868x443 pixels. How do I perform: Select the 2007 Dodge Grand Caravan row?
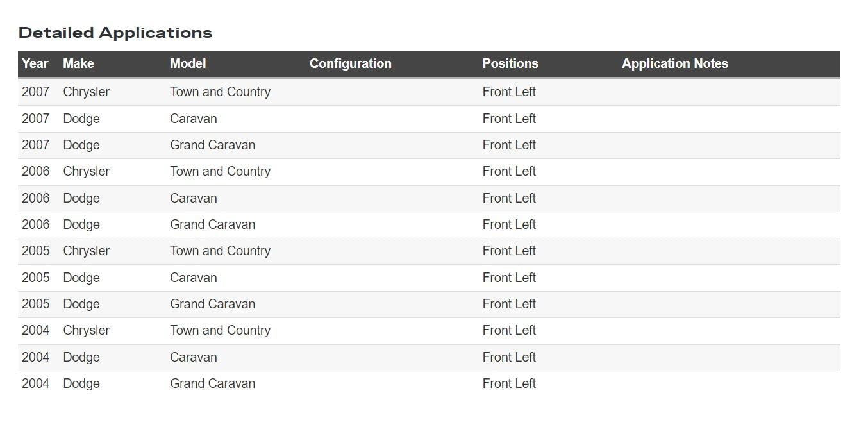click(x=429, y=146)
